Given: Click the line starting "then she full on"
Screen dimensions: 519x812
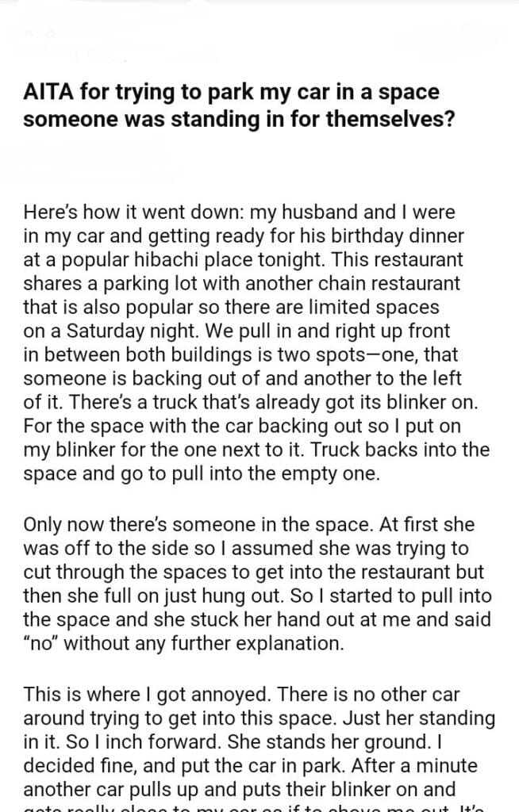Looking at the screenshot, I should tap(257, 596).
